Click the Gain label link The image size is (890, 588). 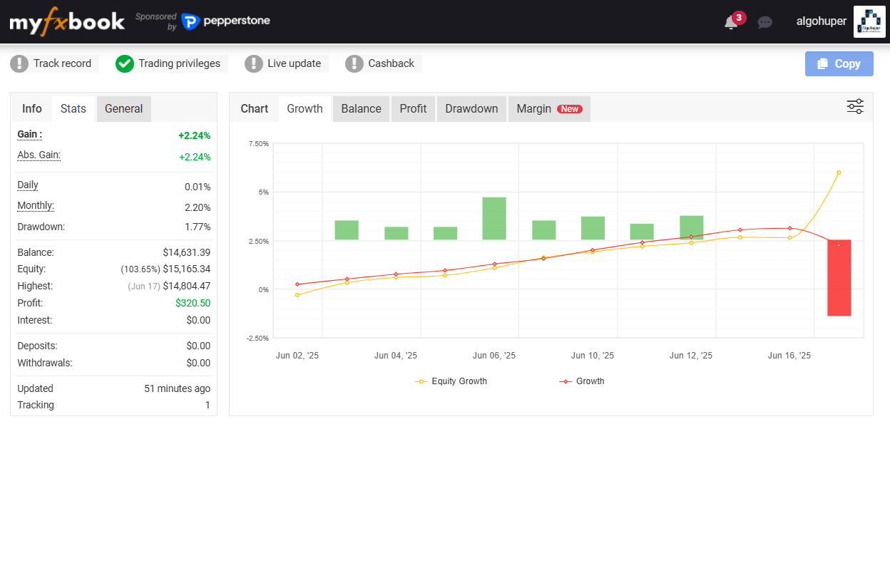click(29, 134)
